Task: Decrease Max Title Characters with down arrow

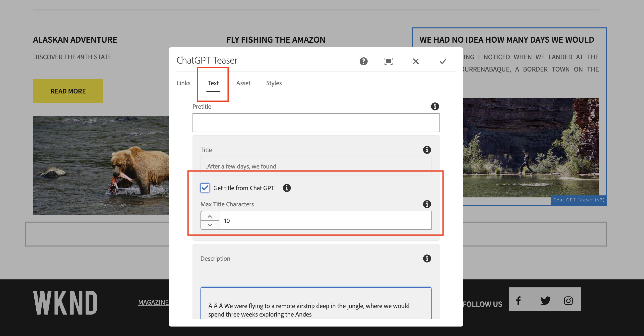Action: (x=210, y=225)
